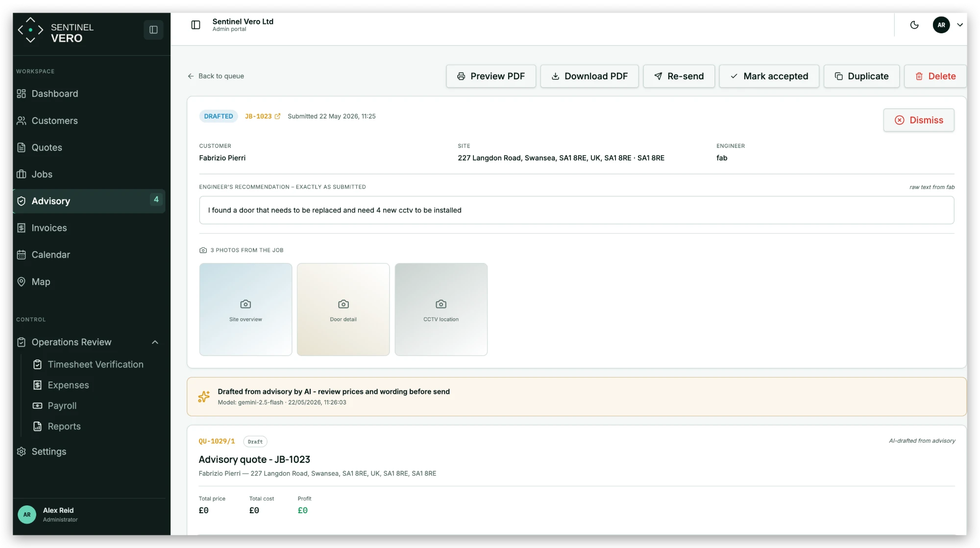Open Reports under Operations Review
Image resolution: width=980 pixels, height=548 pixels.
coord(57,426)
